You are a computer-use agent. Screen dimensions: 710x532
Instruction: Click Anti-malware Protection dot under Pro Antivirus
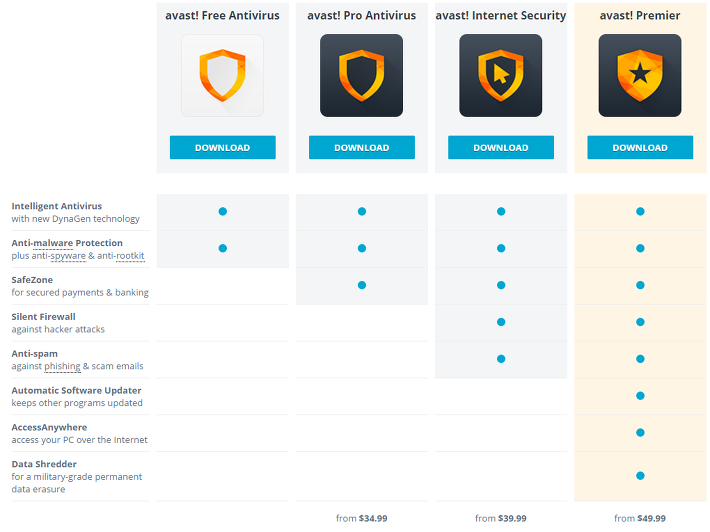coord(361,248)
